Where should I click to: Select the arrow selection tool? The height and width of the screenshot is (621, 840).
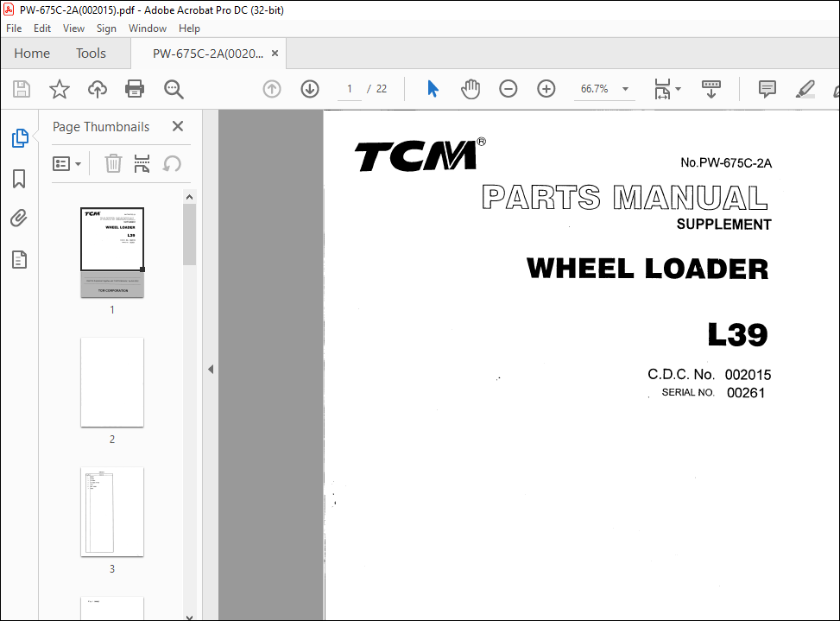[x=433, y=89]
